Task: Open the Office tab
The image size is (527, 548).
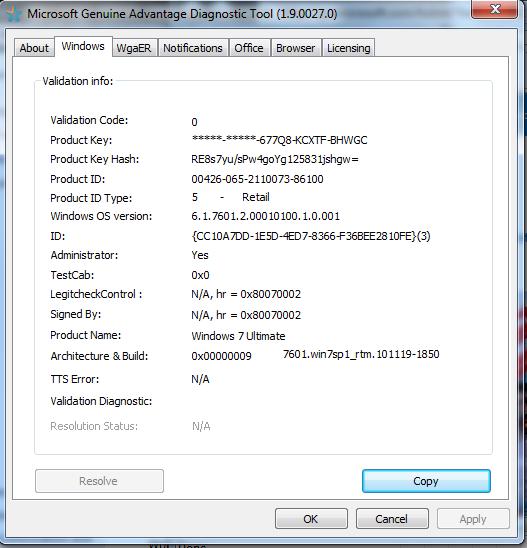Action: coord(249,48)
